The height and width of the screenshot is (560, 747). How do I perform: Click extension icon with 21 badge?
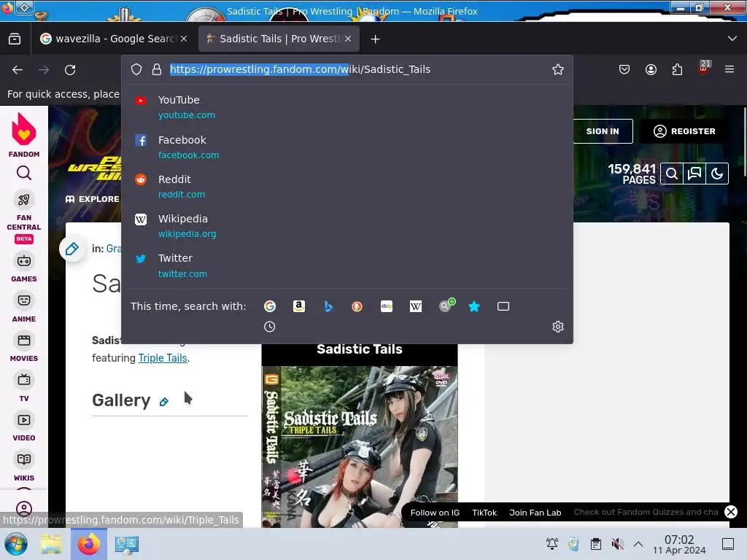pyautogui.click(x=704, y=69)
